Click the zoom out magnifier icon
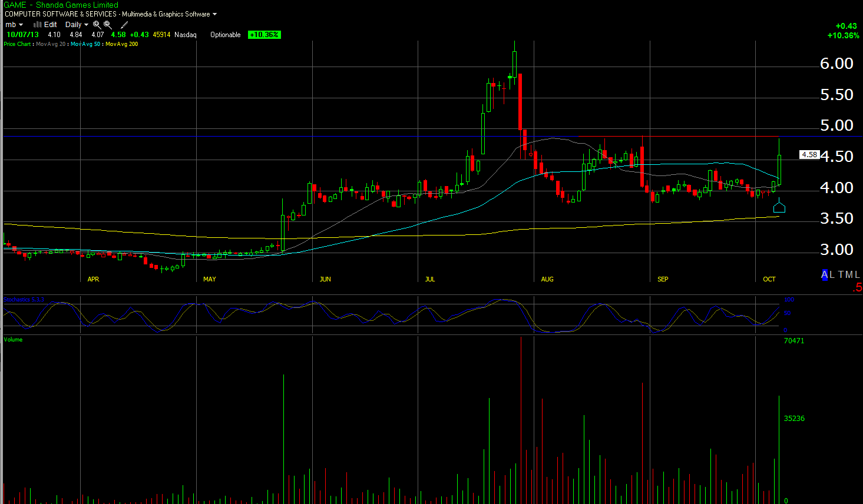 (108, 25)
